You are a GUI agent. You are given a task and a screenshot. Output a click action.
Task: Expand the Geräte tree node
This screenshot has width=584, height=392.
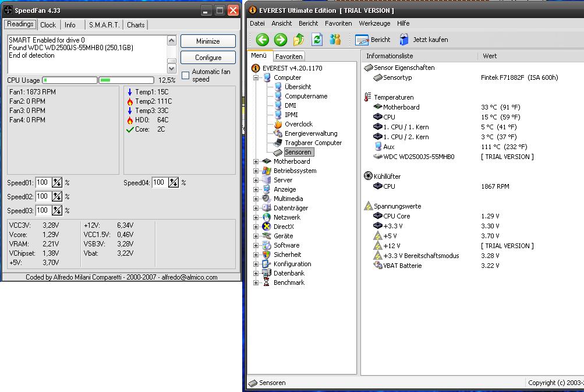coord(256,236)
